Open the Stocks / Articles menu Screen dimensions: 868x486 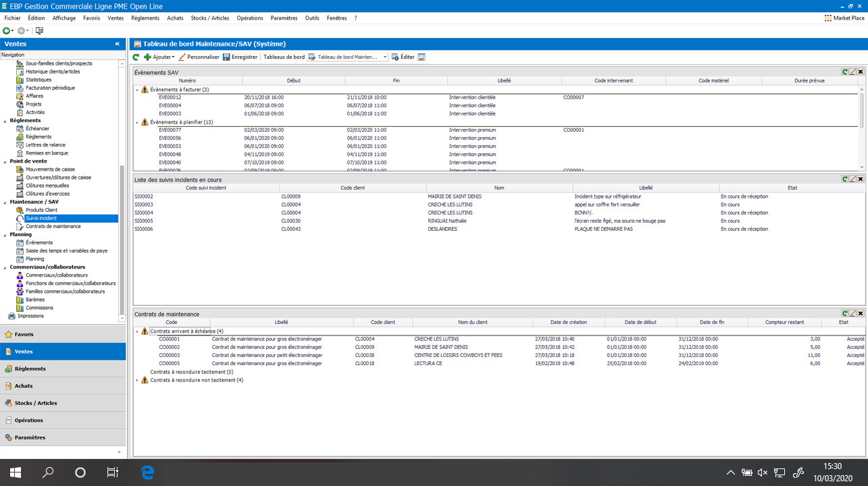click(209, 18)
